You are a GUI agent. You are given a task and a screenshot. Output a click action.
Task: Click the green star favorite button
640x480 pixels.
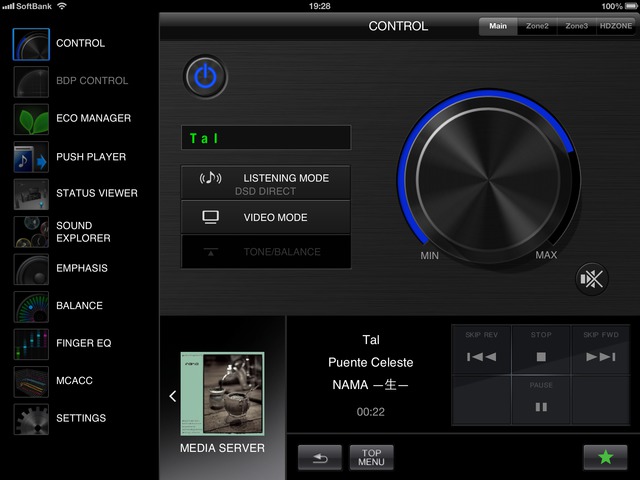coord(605,457)
